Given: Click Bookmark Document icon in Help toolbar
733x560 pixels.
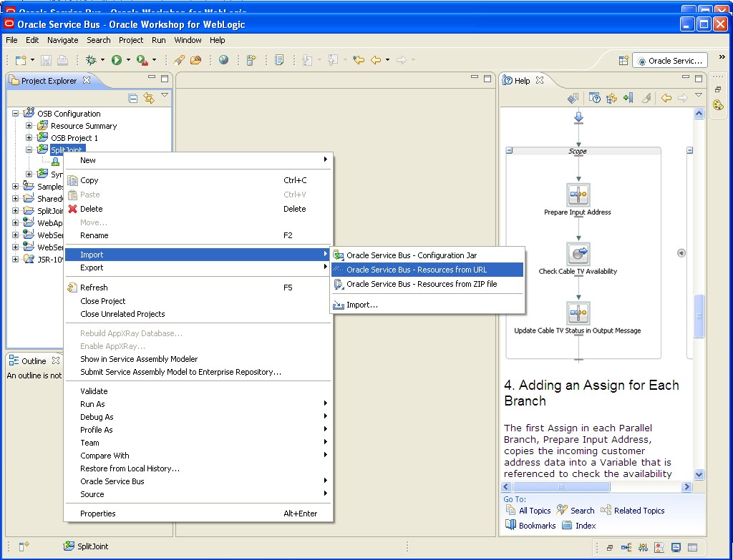Looking at the screenshot, I should coord(628,97).
